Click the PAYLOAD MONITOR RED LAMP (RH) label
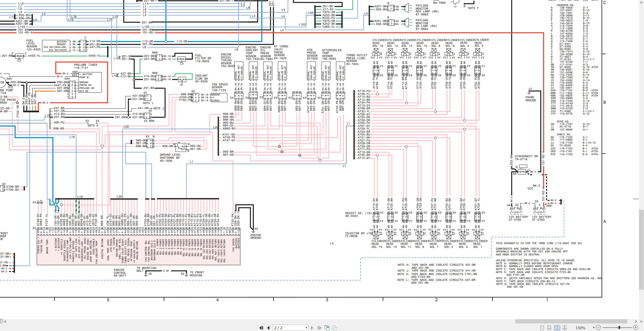The width and height of the screenshot is (644, 331). click(427, 10)
